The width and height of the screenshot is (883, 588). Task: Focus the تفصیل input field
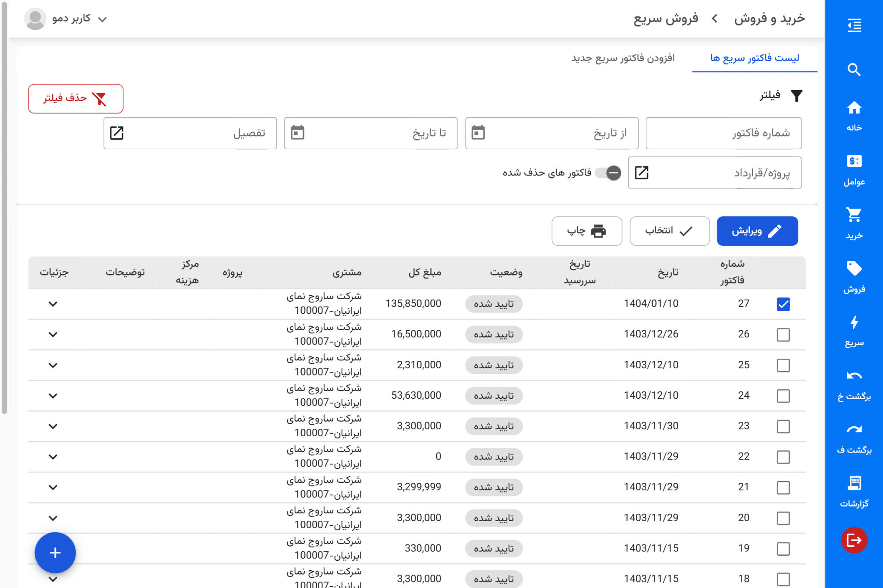click(x=190, y=133)
